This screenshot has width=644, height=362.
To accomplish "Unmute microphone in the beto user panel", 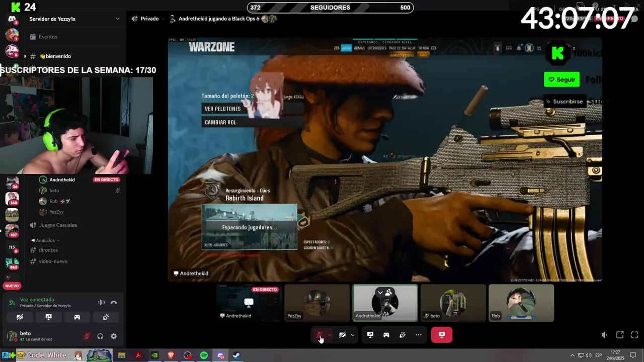I will (x=87, y=336).
